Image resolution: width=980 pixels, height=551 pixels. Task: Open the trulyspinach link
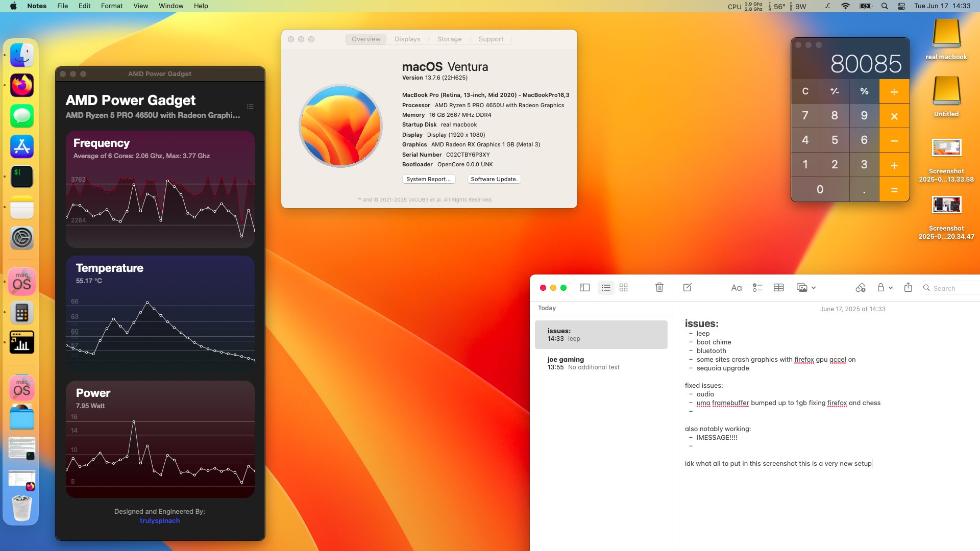pos(160,520)
